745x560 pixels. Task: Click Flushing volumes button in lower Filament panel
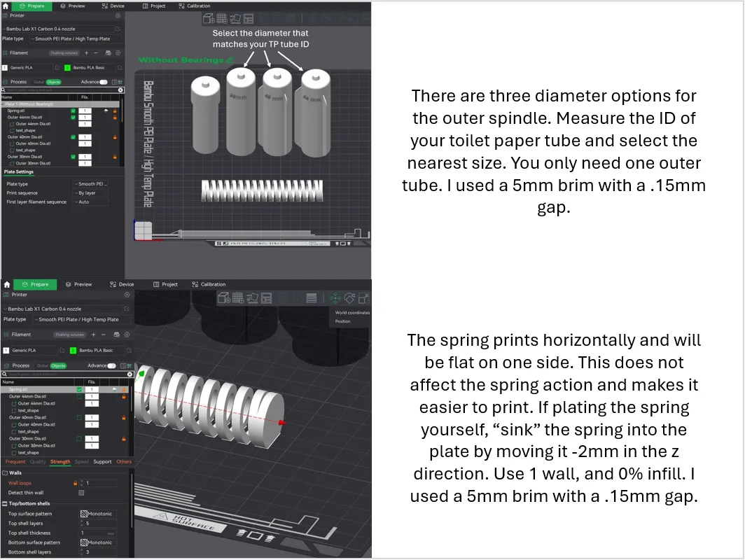click(68, 335)
